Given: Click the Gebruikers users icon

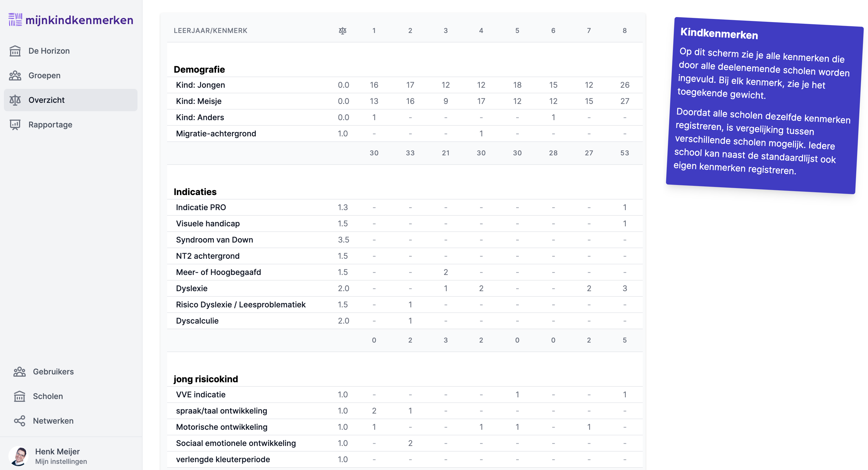Looking at the screenshot, I should [x=20, y=372].
